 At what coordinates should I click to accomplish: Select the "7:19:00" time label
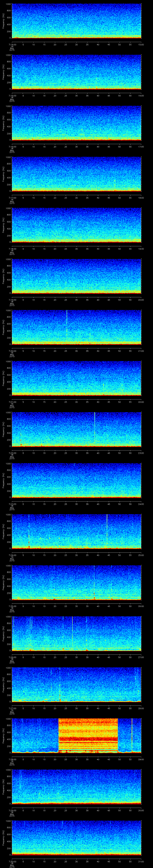12,300
